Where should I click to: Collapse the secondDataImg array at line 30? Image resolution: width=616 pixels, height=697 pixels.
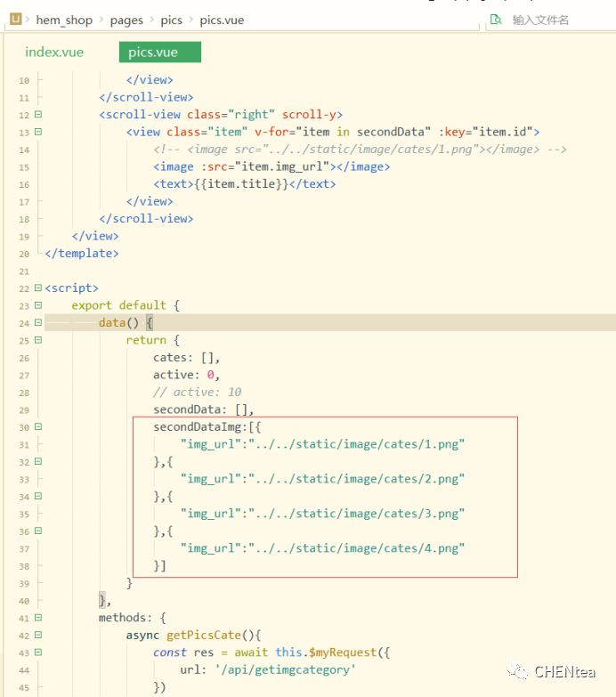(37, 427)
